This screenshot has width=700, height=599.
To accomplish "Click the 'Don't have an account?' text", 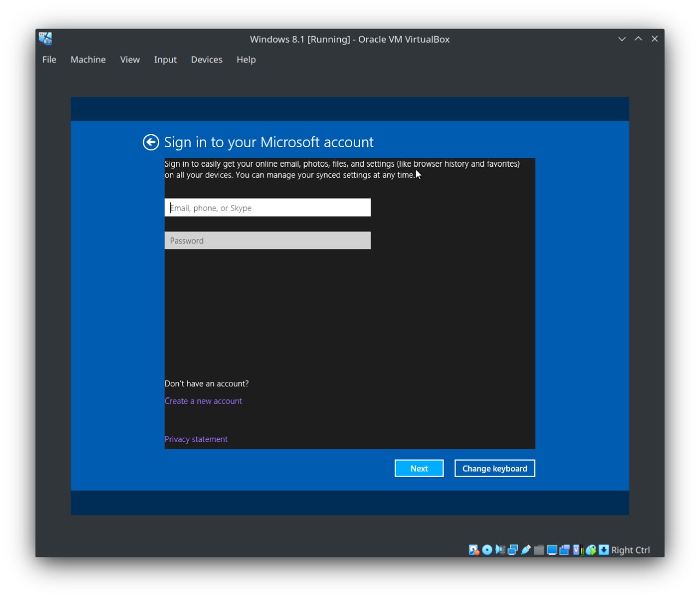I will coord(207,383).
